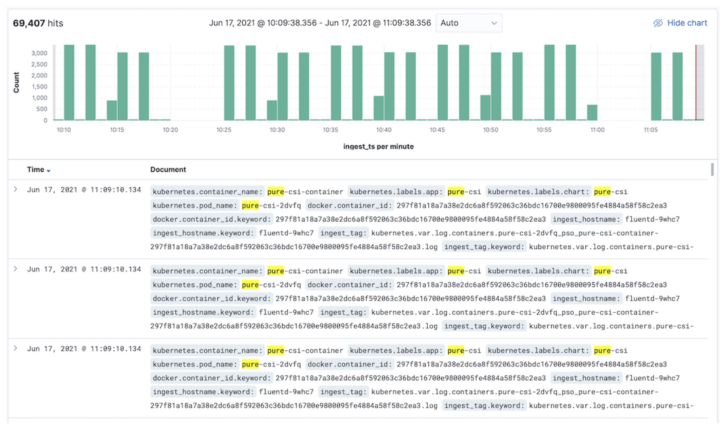Click kubernetes.labels.chart field in first row
This screenshot has height=429, width=728.
point(538,191)
